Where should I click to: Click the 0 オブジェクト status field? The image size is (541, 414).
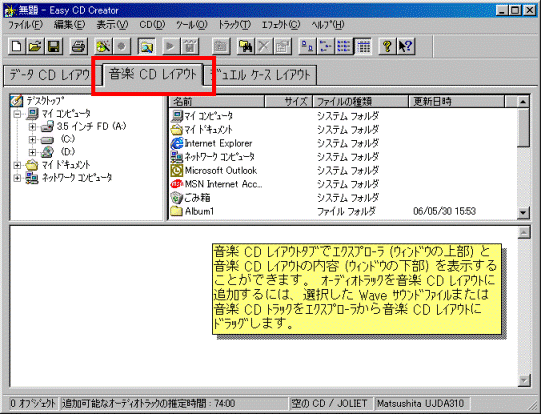(33, 403)
